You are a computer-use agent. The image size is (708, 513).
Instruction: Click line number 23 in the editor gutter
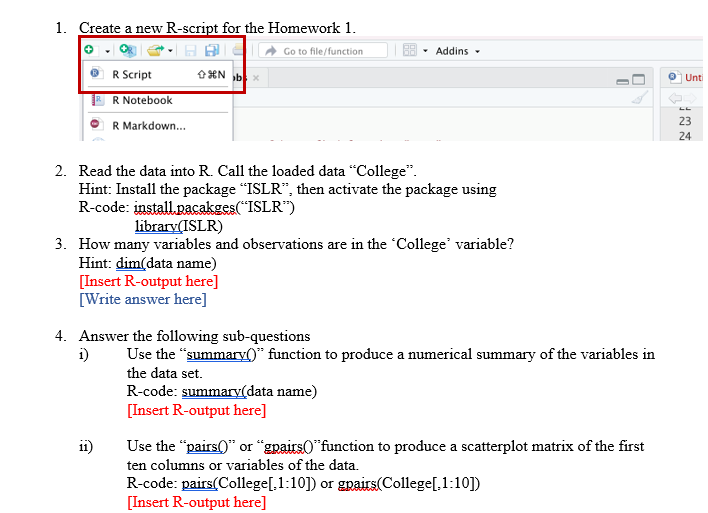coord(685,121)
